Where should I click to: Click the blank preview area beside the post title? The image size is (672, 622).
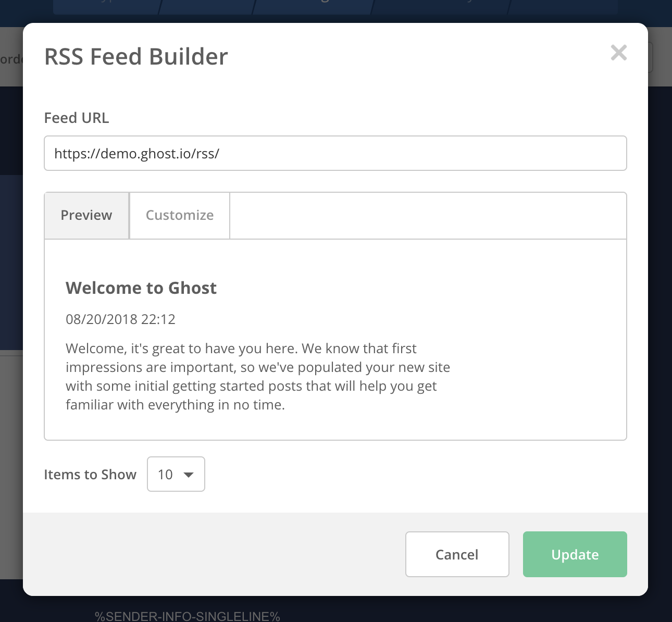pyautogui.click(x=417, y=288)
